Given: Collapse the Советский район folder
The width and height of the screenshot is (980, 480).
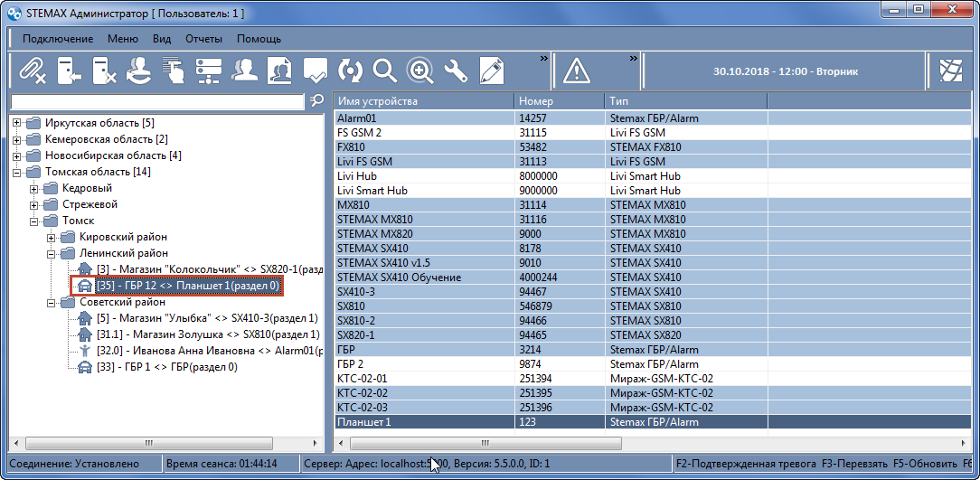Looking at the screenshot, I should click(52, 302).
